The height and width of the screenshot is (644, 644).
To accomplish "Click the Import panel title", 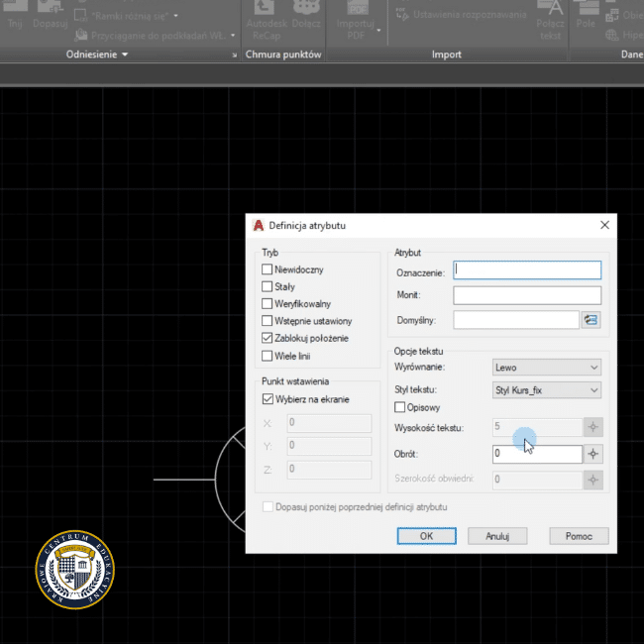I will tap(447, 54).
